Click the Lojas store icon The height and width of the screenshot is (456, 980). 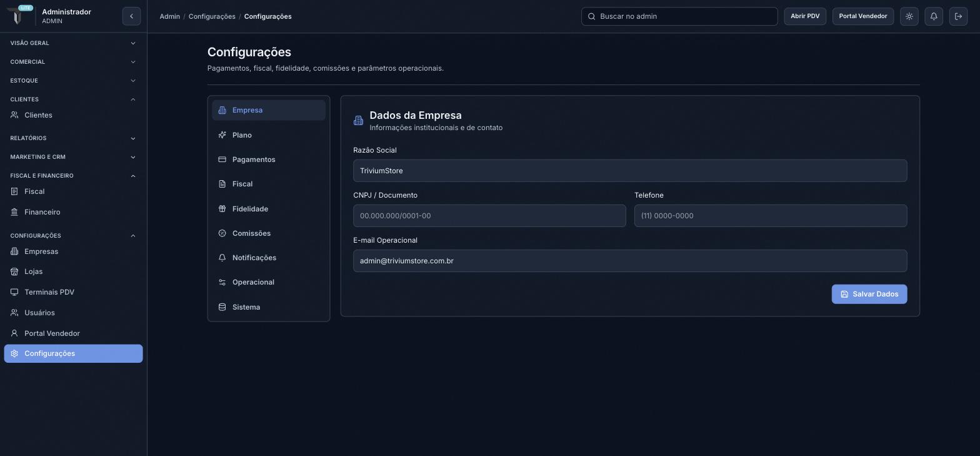click(14, 271)
